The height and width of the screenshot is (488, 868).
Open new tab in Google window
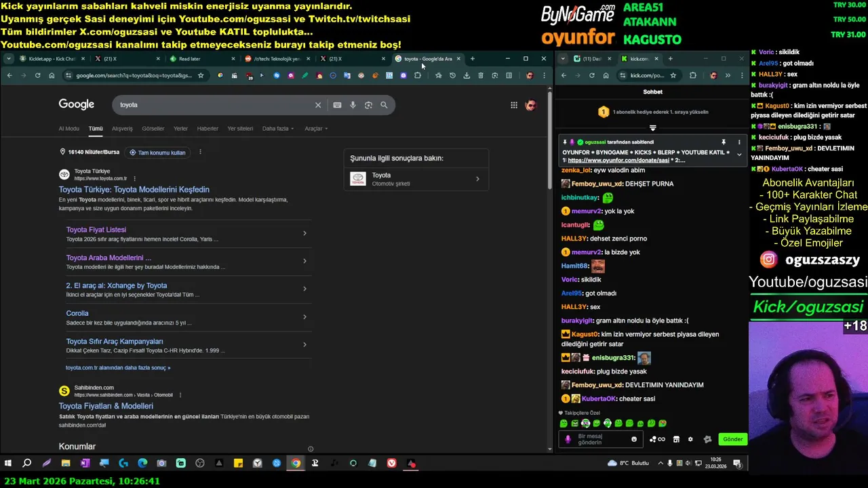tap(473, 59)
